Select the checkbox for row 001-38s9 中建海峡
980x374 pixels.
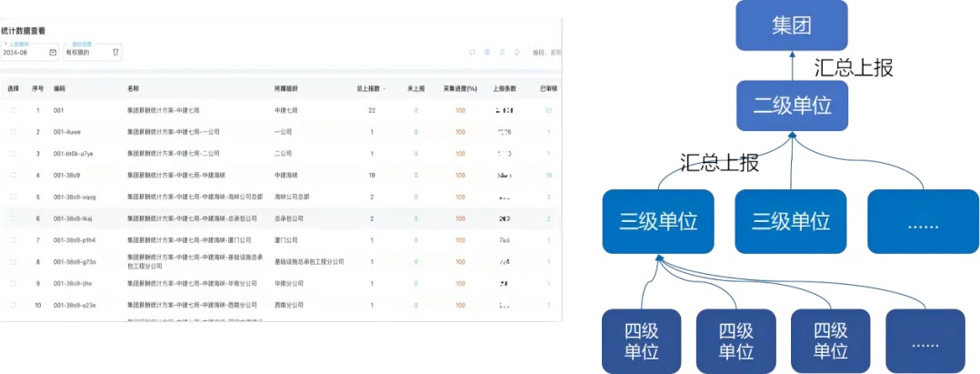13,175
